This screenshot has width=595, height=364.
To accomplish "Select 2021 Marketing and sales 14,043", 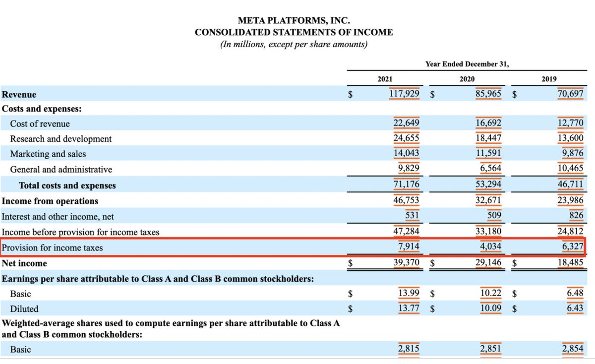I will click(x=407, y=153).
